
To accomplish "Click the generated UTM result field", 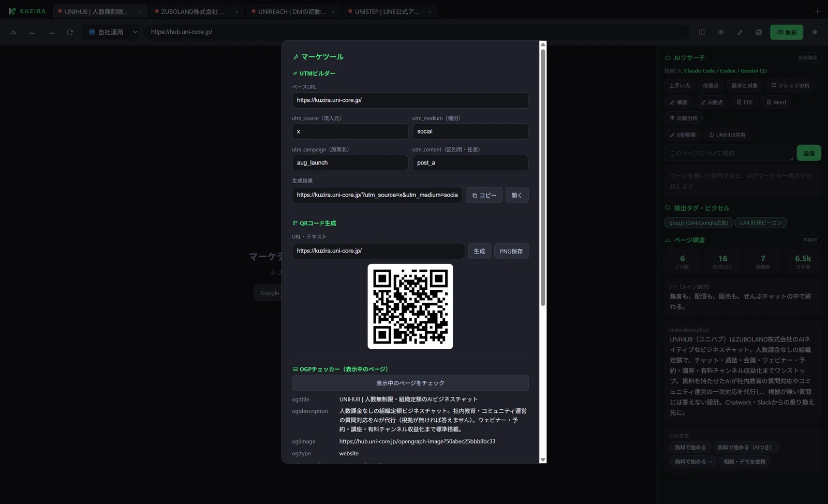I will (x=377, y=195).
